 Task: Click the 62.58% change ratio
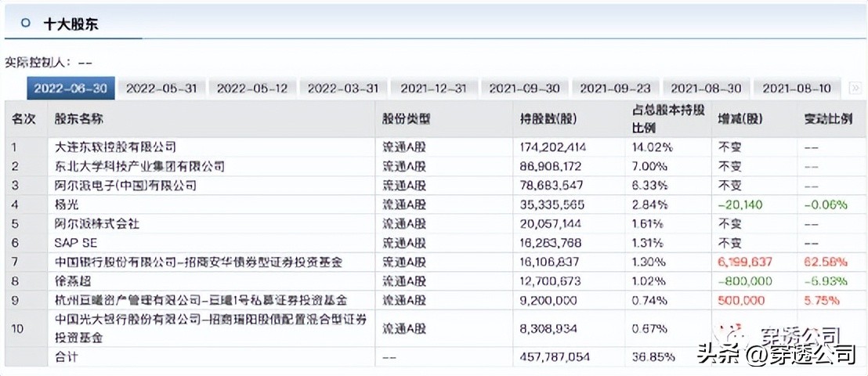point(826,262)
